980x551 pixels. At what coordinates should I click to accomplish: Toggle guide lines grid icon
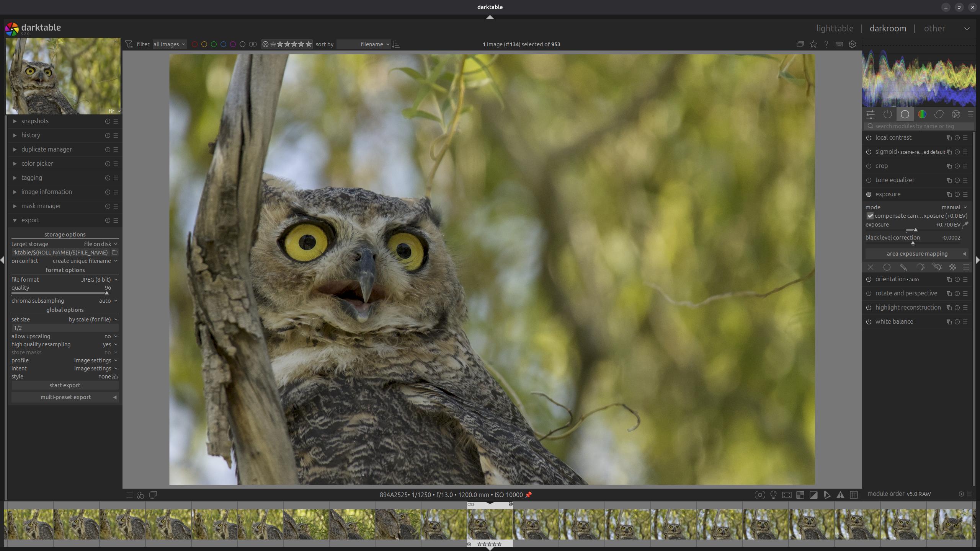pyautogui.click(x=853, y=495)
